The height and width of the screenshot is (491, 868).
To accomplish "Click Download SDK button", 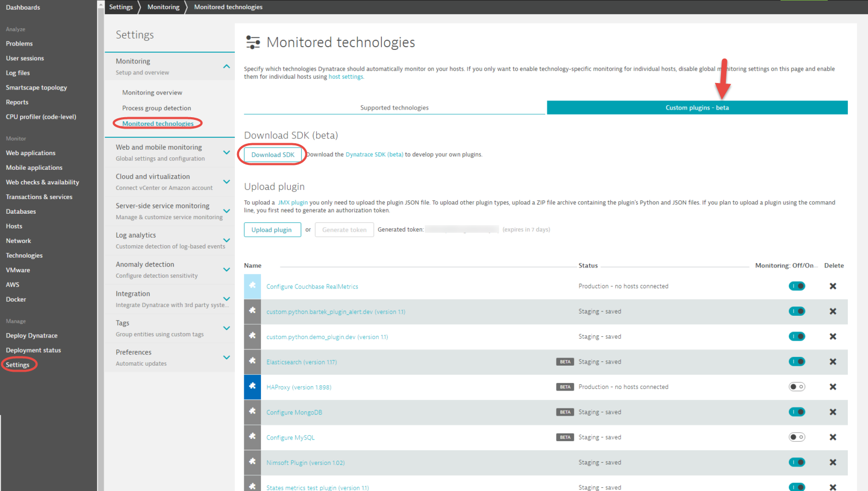I will (x=273, y=155).
